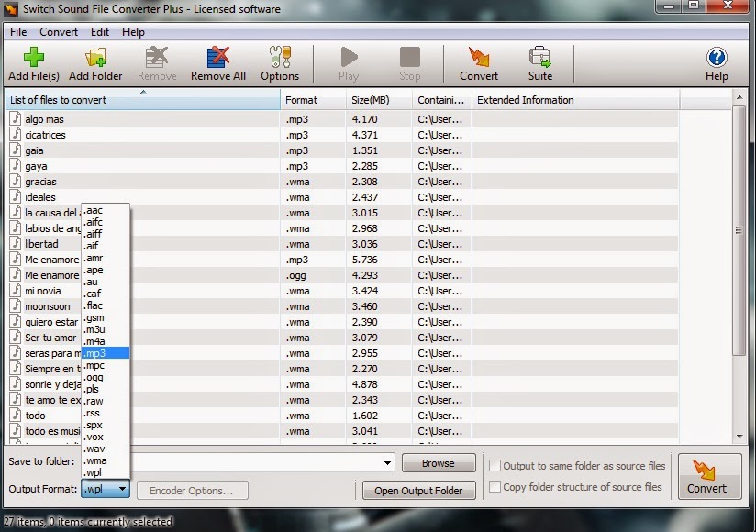Viewport: 756px width, 532px height.
Task: Open the Help menu
Action: coord(133,32)
